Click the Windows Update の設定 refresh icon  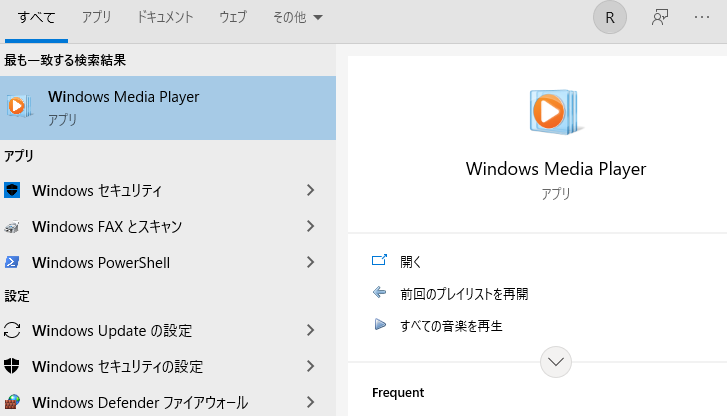12,330
